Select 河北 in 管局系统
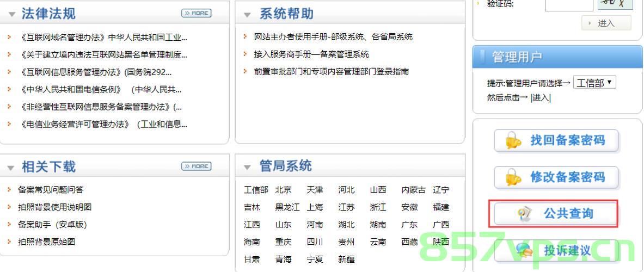This screenshot has height=272, width=644. (x=347, y=189)
